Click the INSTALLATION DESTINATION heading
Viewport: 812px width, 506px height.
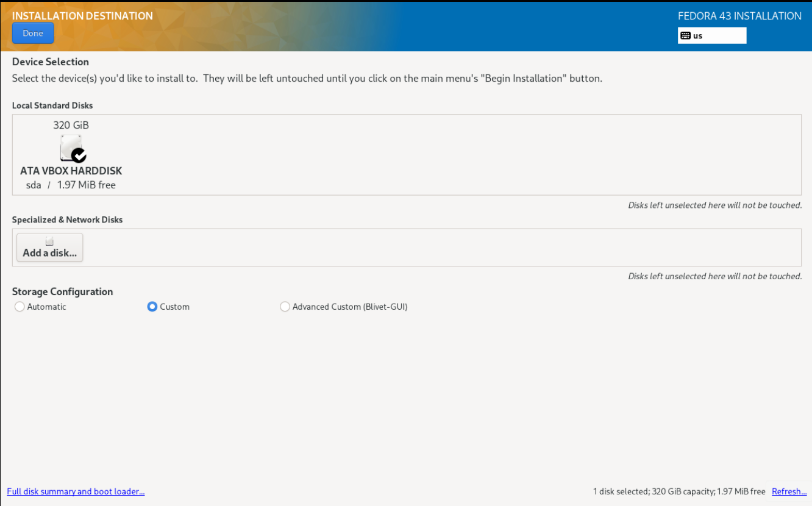(82, 16)
